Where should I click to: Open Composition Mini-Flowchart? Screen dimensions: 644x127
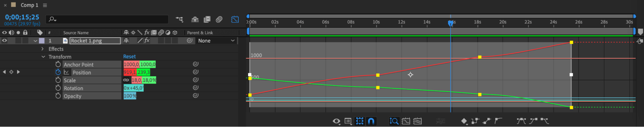tap(179, 19)
